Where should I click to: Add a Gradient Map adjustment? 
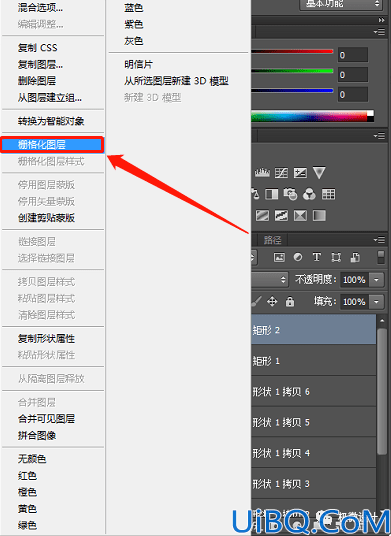pyautogui.click(x=319, y=216)
